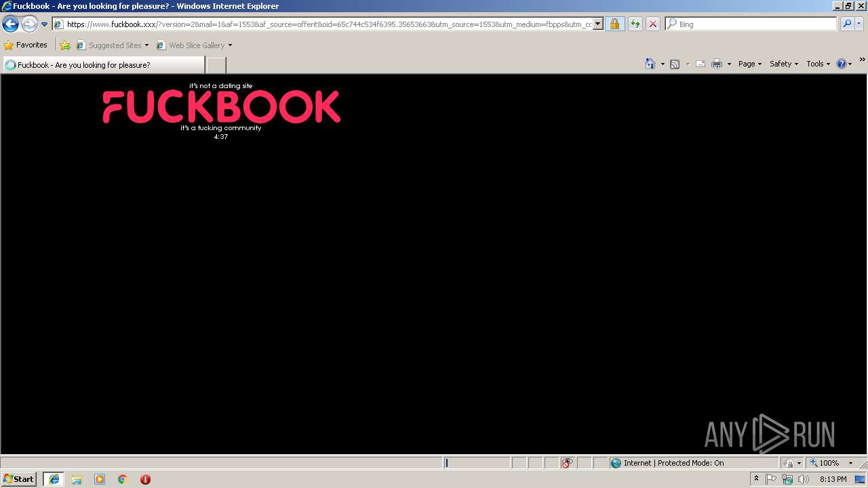
Task: Open the recent pages dropdown arrow
Action: tap(45, 24)
